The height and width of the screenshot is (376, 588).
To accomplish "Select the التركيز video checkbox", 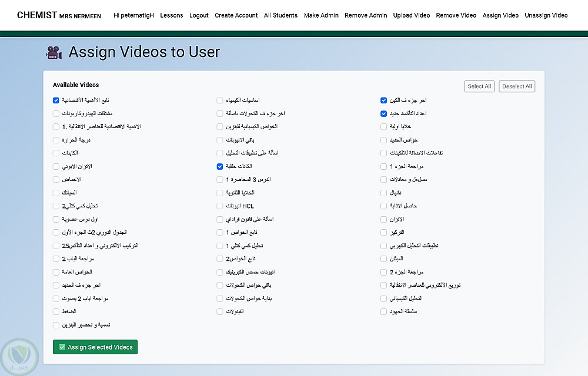I will coord(383,233).
